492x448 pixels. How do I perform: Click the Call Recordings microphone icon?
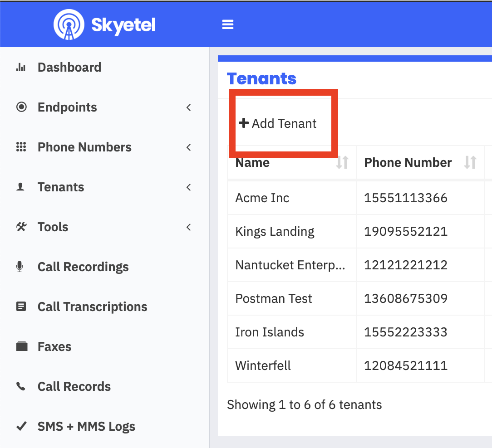[x=20, y=267]
